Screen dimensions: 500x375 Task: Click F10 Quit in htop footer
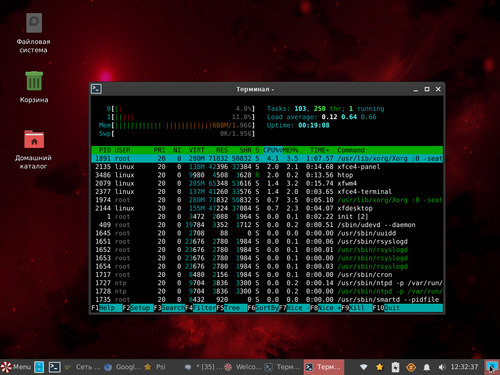pos(386,308)
